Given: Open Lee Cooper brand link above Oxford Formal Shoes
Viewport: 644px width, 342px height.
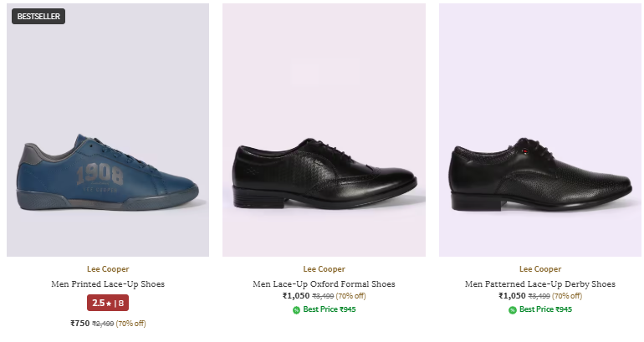Looking at the screenshot, I should (324, 269).
